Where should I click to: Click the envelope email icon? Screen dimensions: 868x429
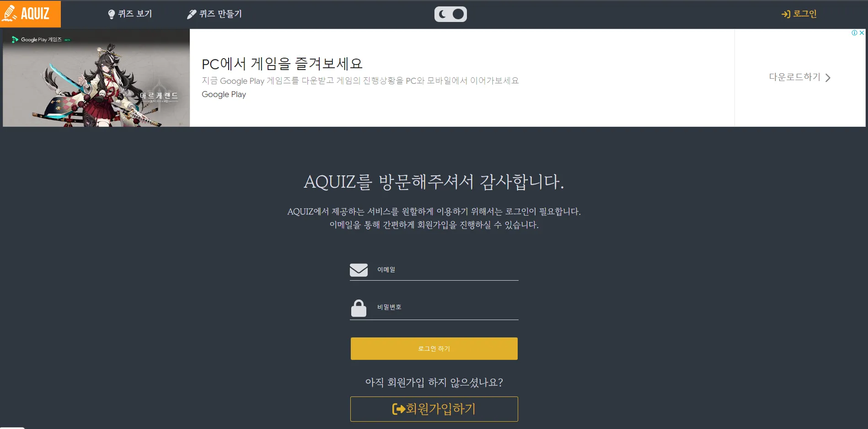(359, 270)
